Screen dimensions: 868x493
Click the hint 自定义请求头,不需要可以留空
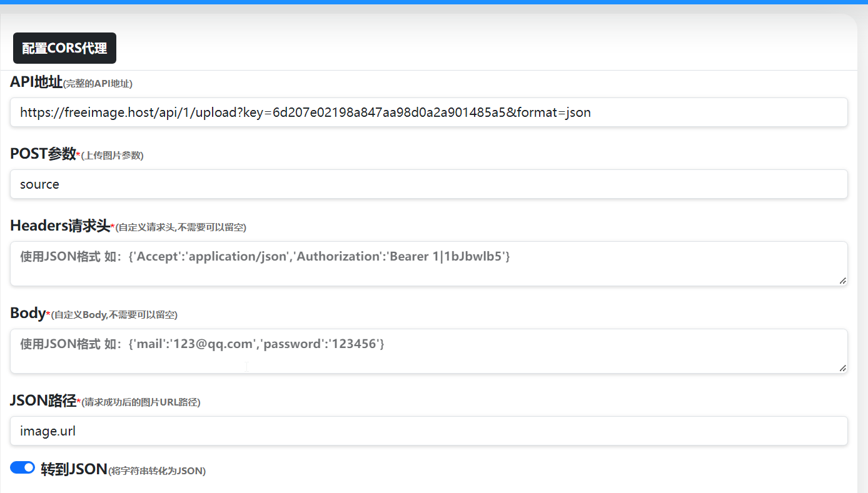coord(181,227)
